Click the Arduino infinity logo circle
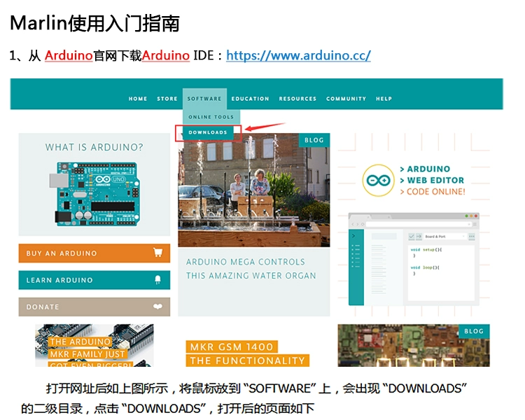This screenshot has width=525, height=420. pos(378,180)
